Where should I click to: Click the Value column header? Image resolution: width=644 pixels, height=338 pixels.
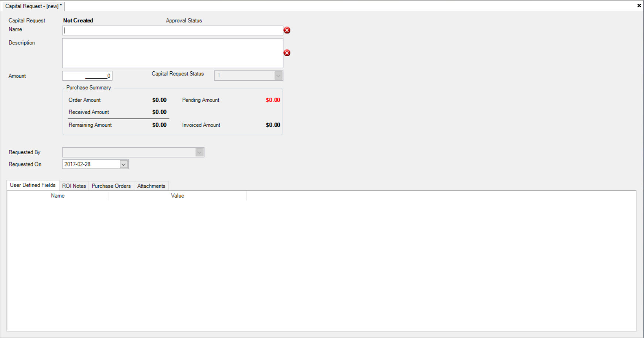177,196
